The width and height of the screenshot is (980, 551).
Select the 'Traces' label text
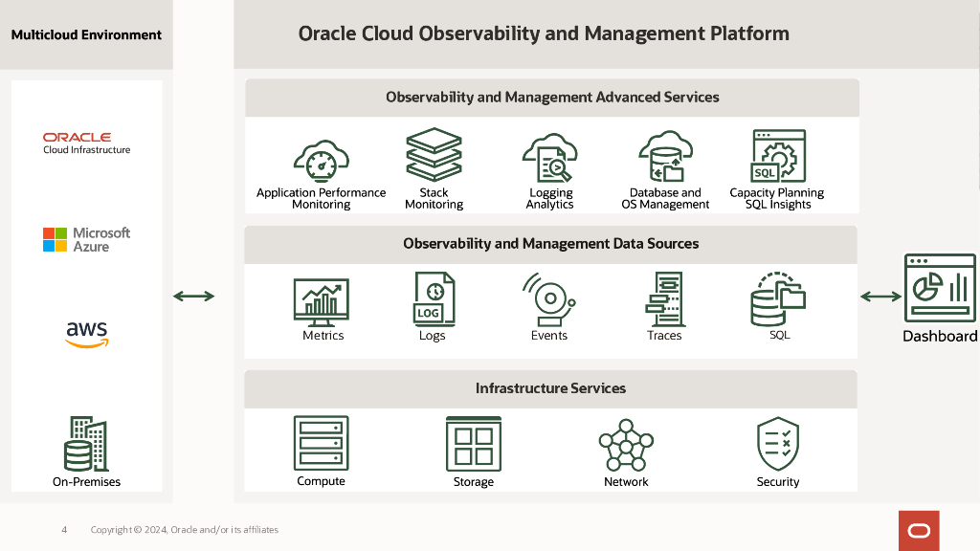tap(664, 336)
